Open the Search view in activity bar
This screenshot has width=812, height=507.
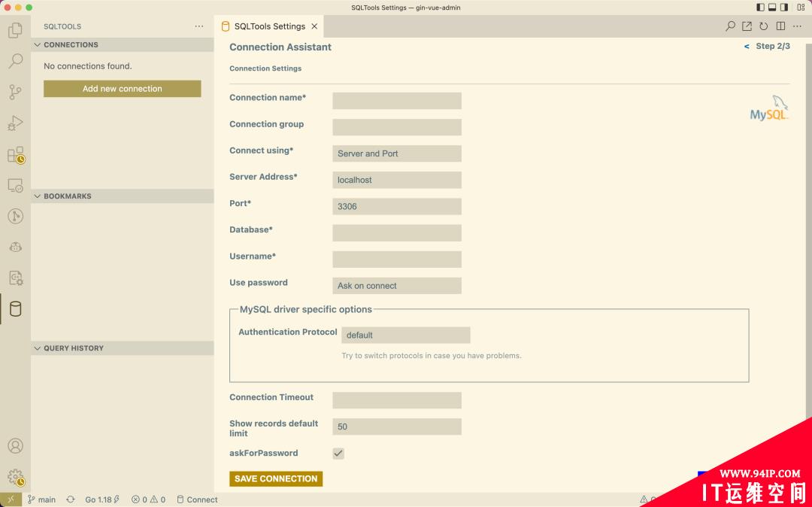[x=16, y=61]
